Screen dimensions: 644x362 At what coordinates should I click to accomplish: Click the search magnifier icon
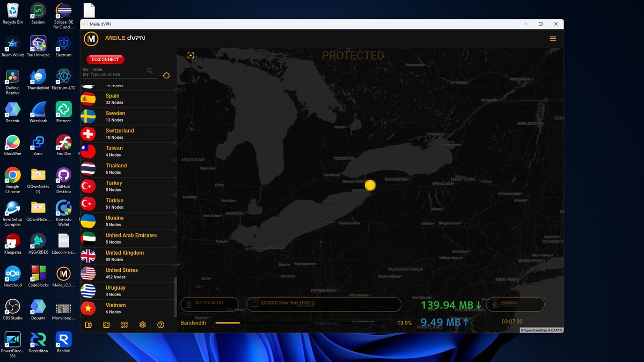[150, 71]
